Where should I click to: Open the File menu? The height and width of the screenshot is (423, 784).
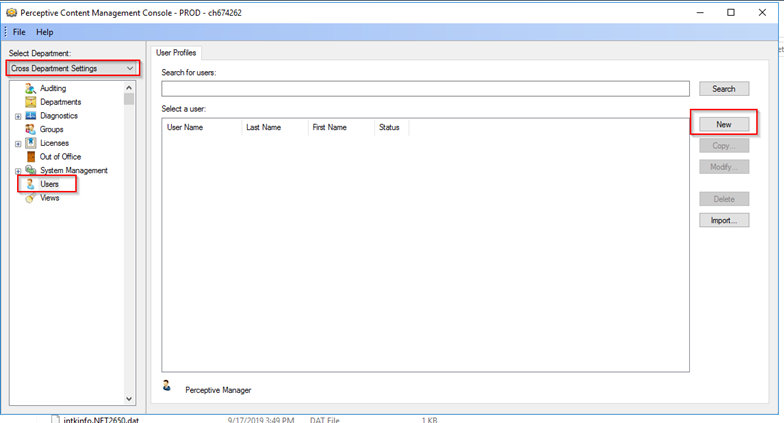(19, 32)
